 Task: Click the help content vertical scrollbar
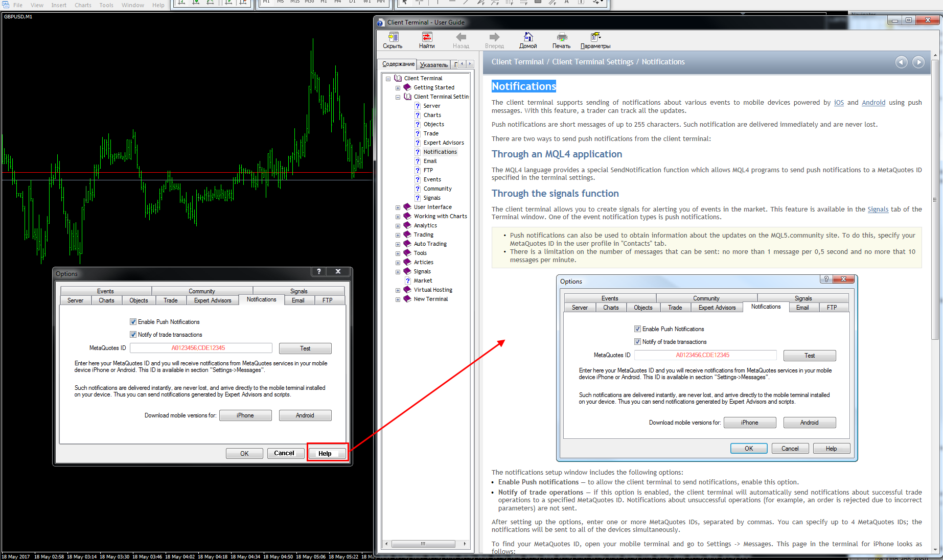click(x=935, y=199)
